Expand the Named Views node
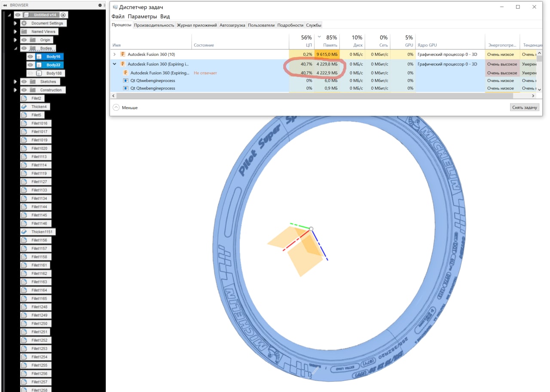Image resolution: width=550 pixels, height=392 pixels. click(x=15, y=32)
